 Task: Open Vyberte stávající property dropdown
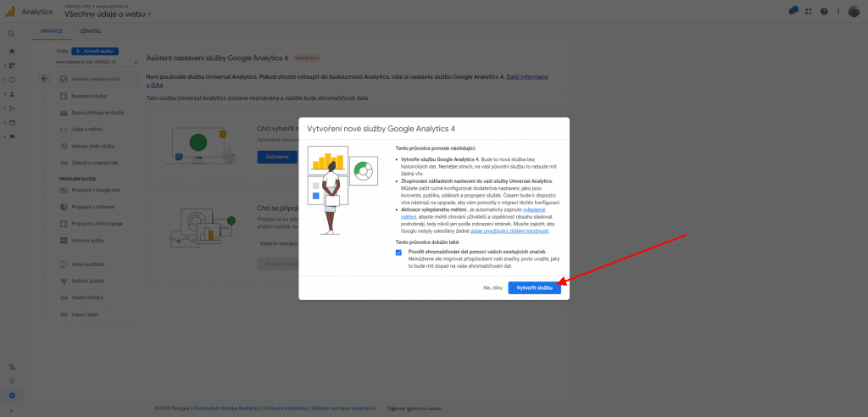pyautogui.click(x=280, y=243)
